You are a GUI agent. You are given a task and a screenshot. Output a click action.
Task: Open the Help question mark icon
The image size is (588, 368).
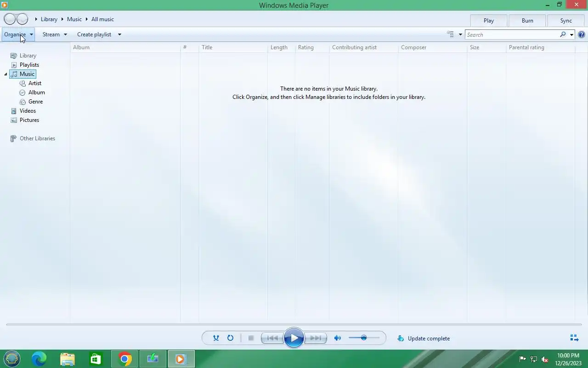(582, 34)
